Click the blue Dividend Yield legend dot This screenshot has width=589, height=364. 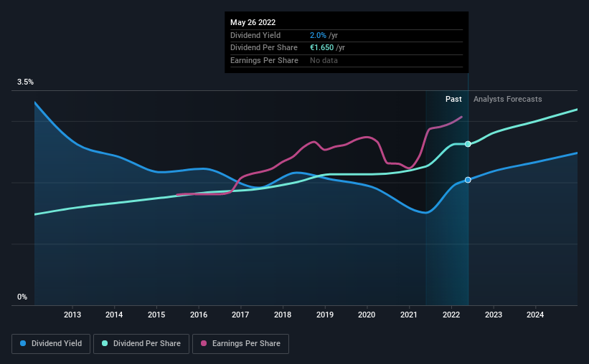[x=23, y=343]
